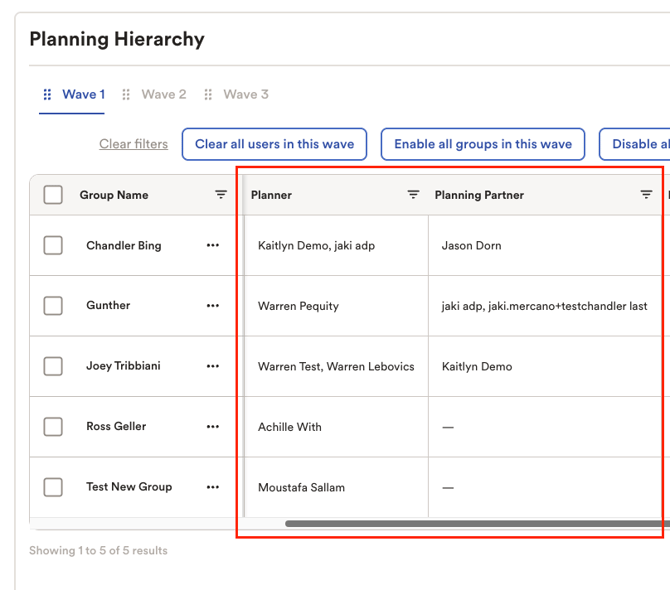Image resolution: width=670 pixels, height=590 pixels.
Task: Check the Chandler Bing row checkbox
Action: point(53,245)
